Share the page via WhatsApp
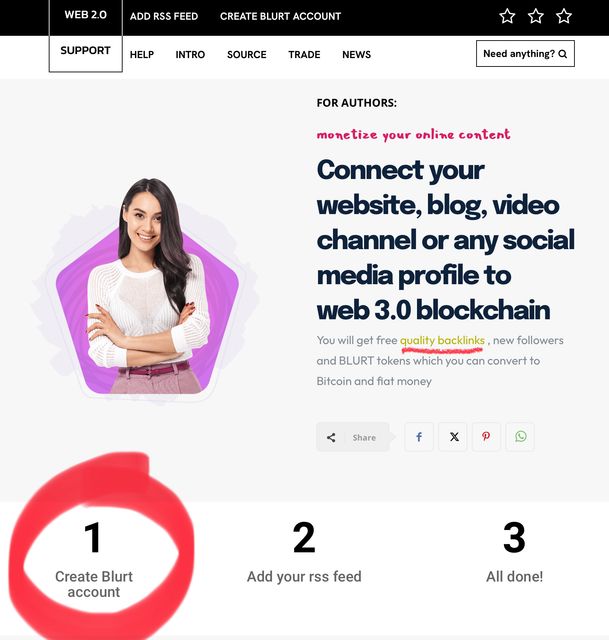The height and width of the screenshot is (640, 609). (520, 437)
